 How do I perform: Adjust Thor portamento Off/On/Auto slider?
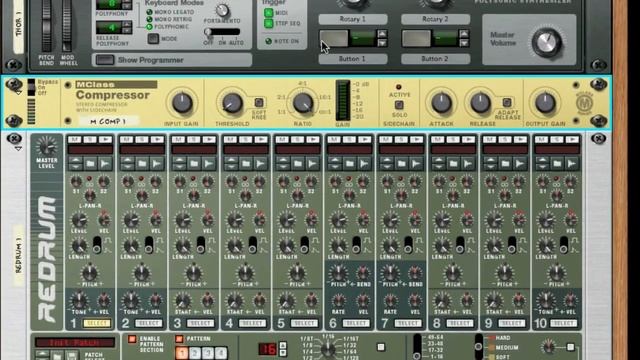[x=222, y=32]
